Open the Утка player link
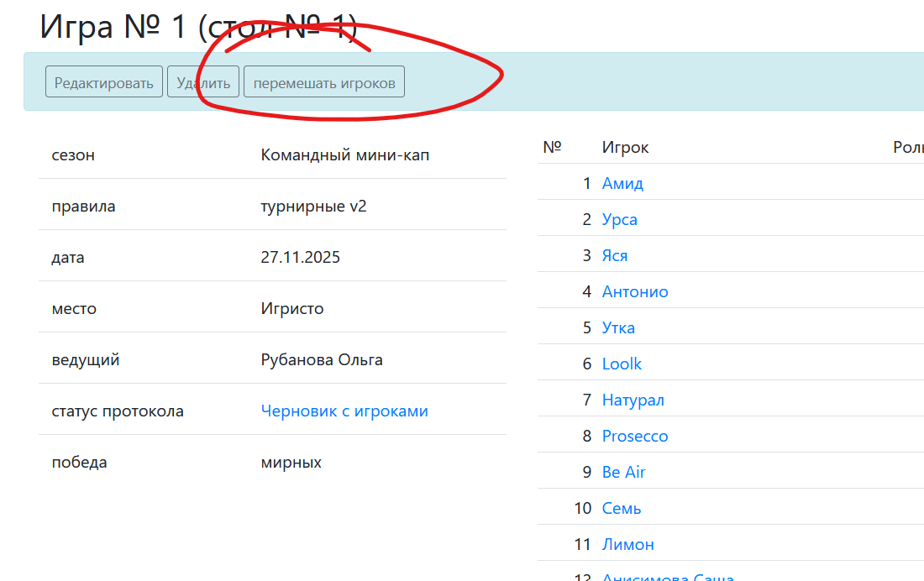924x581 pixels. [x=618, y=327]
